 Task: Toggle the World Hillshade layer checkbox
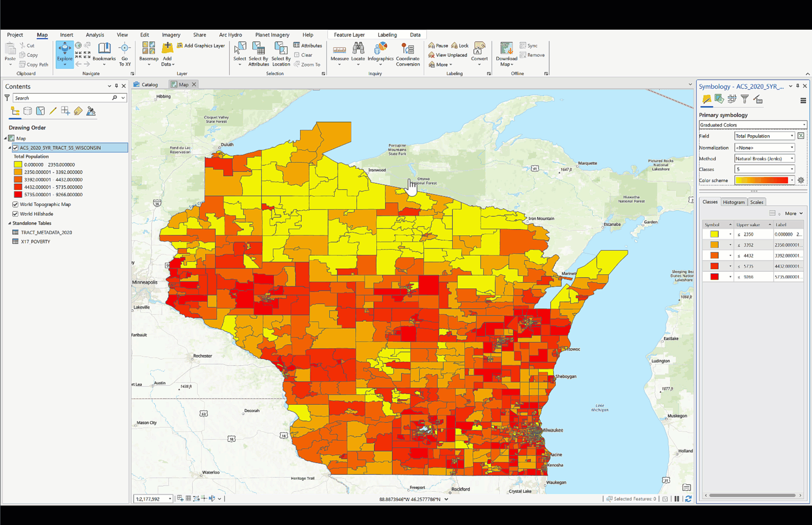[x=16, y=214]
